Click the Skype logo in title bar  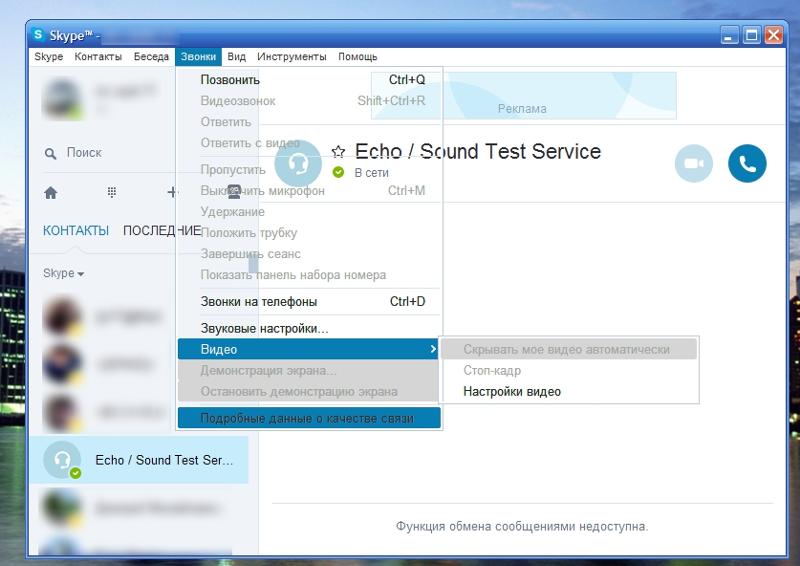click(x=38, y=35)
